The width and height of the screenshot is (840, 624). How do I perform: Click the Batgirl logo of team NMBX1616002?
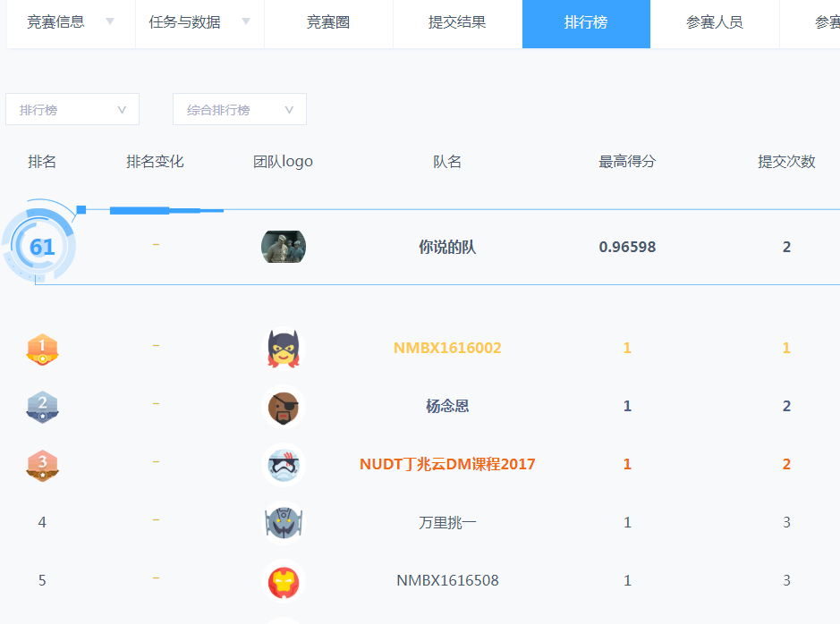pos(284,348)
